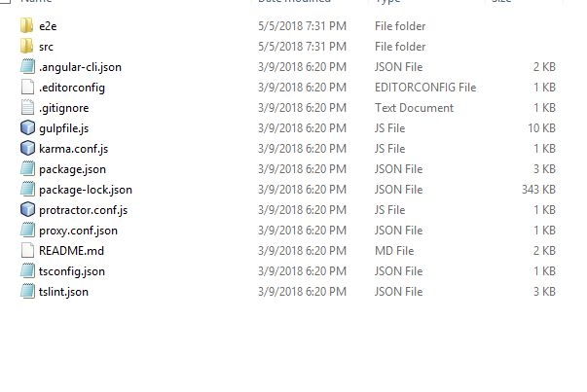The image size is (587, 392).
Task: Click the tslint.json file name
Action: click(x=63, y=292)
